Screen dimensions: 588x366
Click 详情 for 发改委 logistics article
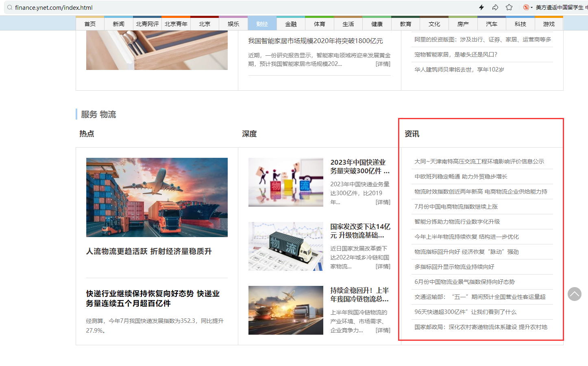(x=383, y=266)
